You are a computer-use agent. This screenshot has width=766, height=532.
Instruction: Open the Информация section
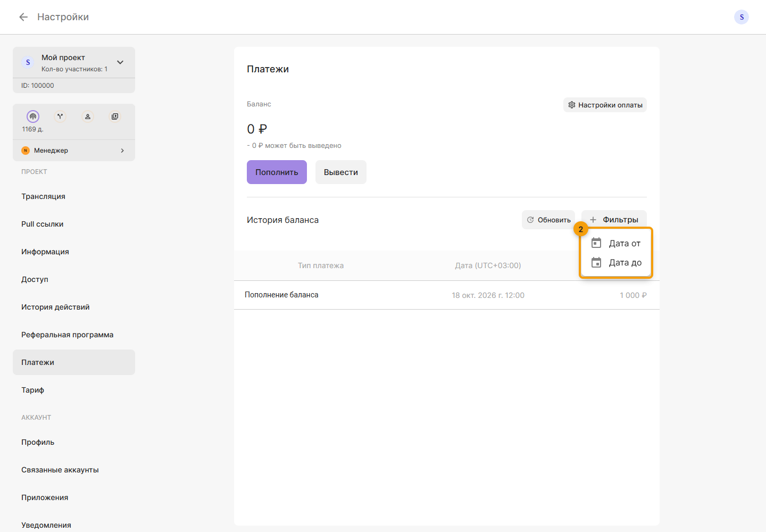point(74,252)
